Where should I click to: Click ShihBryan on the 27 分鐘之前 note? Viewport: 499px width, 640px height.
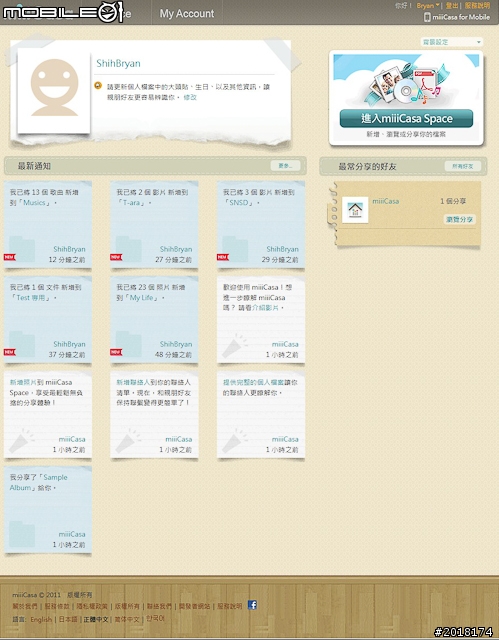tap(176, 249)
